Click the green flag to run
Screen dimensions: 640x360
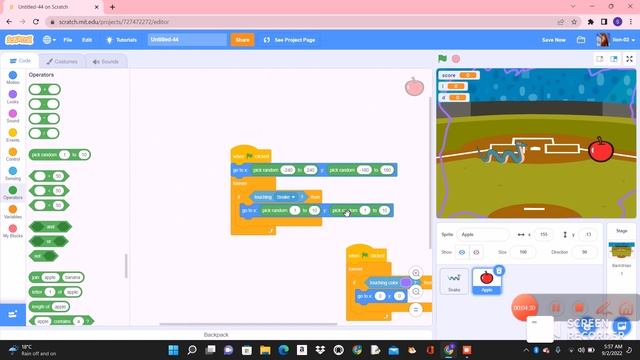[442, 59]
